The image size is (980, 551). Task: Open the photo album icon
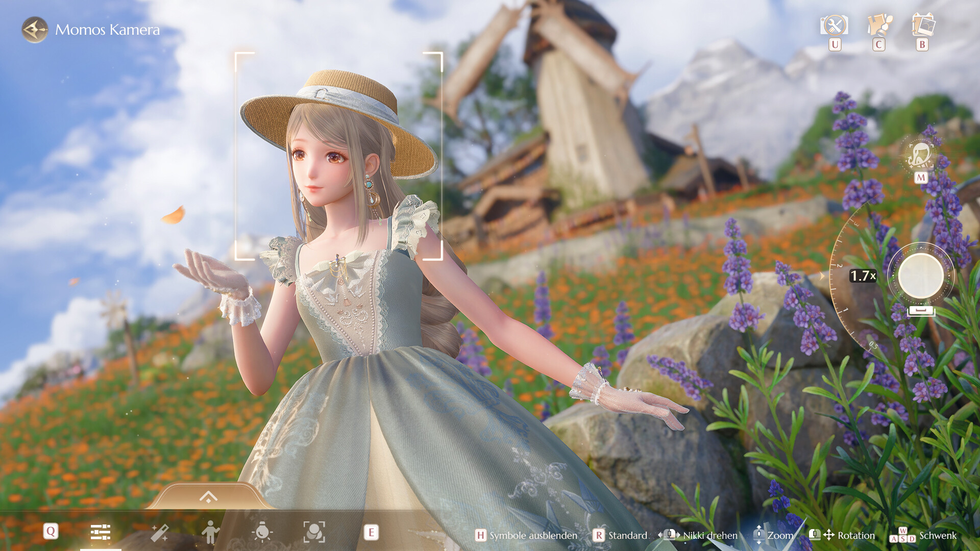[923, 26]
